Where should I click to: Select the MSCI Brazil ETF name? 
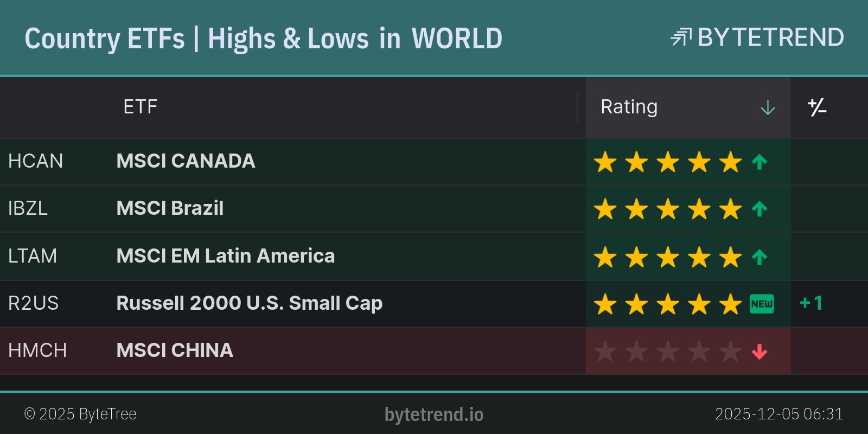point(170,208)
